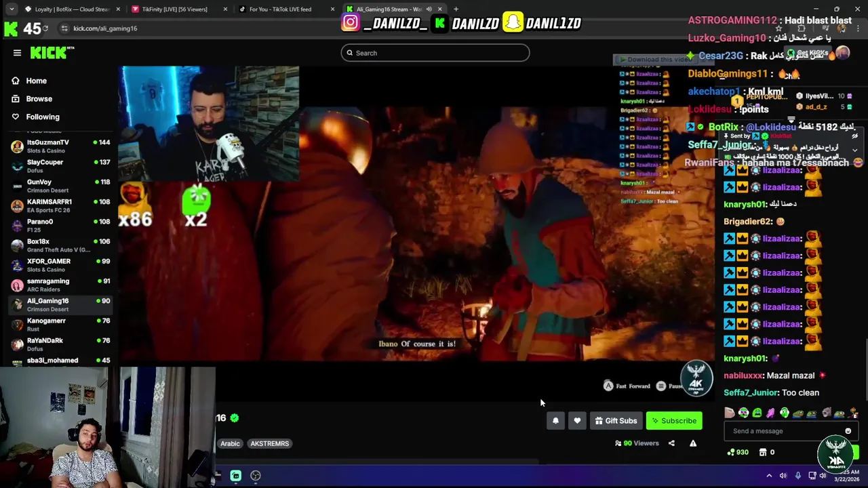This screenshot has width=868, height=488.
Task: Click the green channel points icon
Action: click(x=730, y=452)
